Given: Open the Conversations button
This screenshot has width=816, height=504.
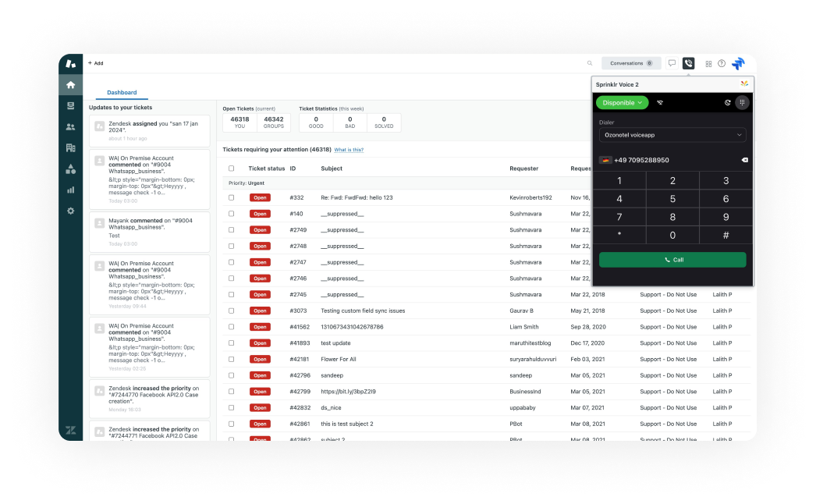Looking at the screenshot, I should (631, 63).
